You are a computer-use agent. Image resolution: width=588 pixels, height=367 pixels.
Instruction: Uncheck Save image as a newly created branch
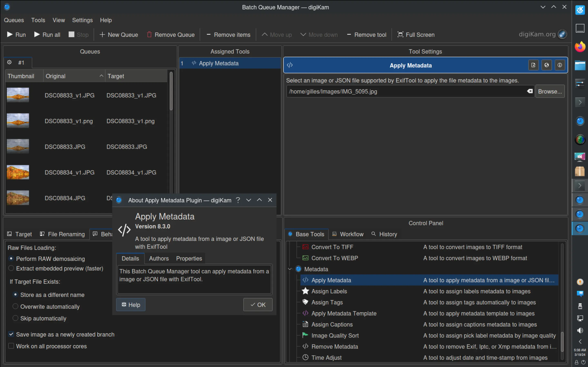pos(11,334)
